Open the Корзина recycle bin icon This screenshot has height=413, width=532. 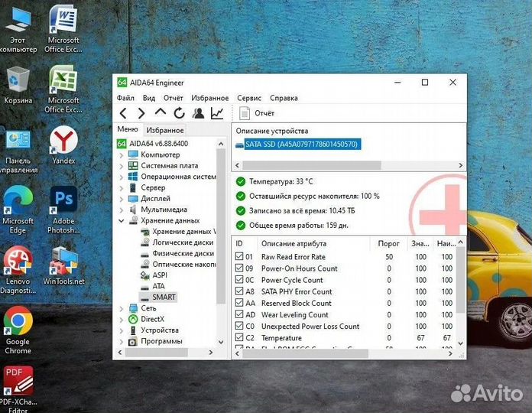point(18,85)
